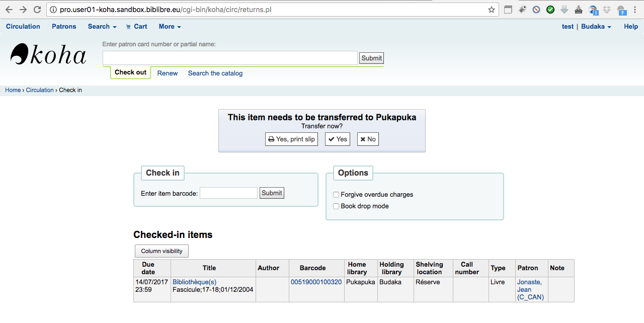Click the bug extension icon
644x323 pixels.
click(x=522, y=10)
